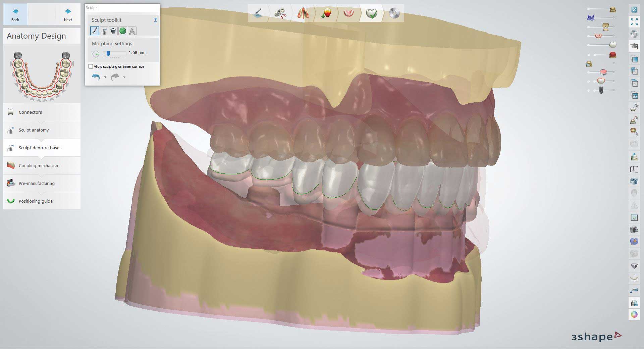Select the green sphere sculpt tool
The width and height of the screenshot is (644, 349).
coord(123,31)
